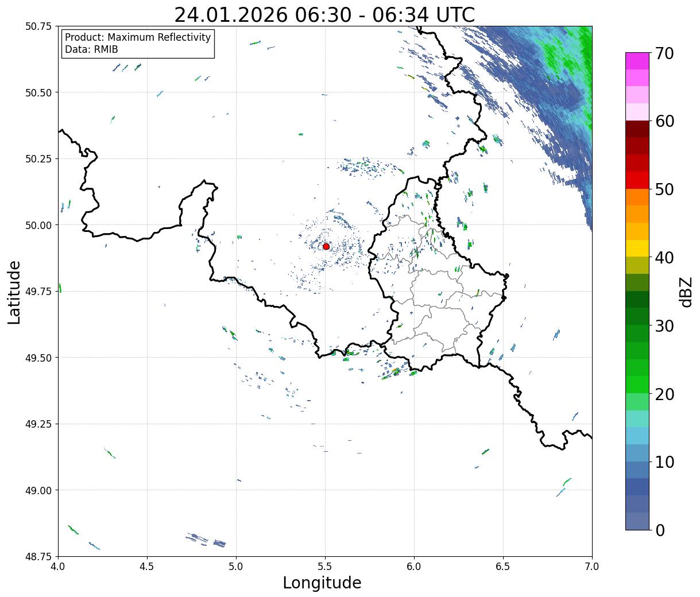Image resolution: width=700 pixels, height=597 pixels.
Task: Click the 60 colorbar tick label
Action: click(x=664, y=121)
